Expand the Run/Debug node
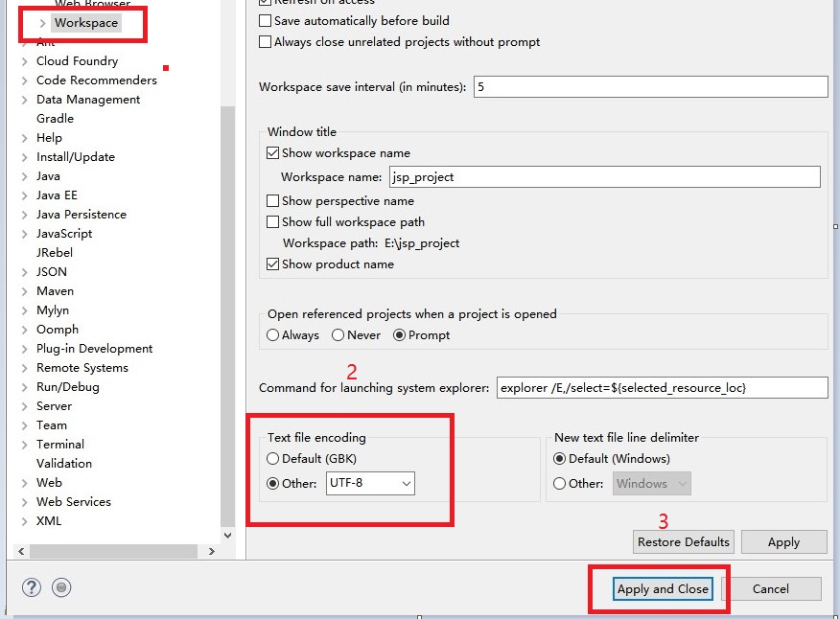Viewport: 840px width, 619px height. [x=25, y=388]
